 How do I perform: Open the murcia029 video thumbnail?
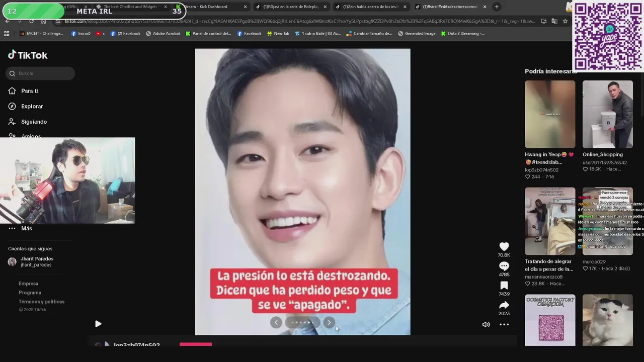tap(608, 221)
